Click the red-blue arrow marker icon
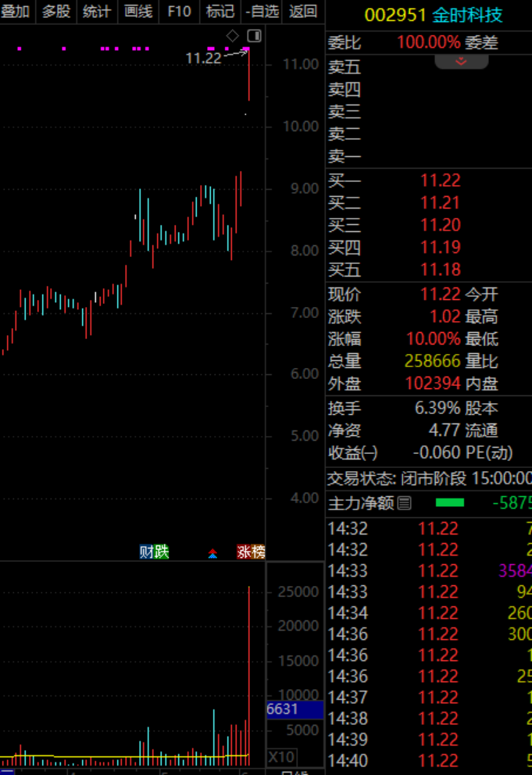 (212, 553)
